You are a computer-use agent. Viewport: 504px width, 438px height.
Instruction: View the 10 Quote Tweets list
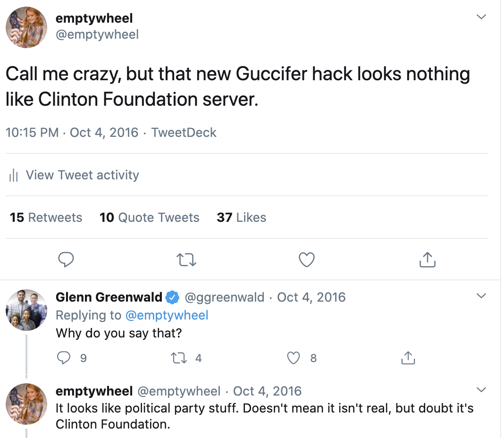(150, 218)
